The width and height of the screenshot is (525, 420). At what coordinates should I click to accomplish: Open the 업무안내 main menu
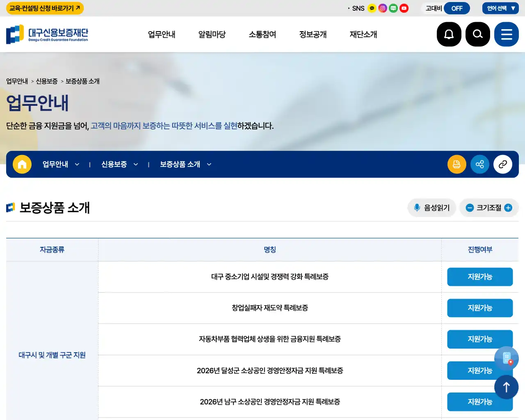point(162,34)
